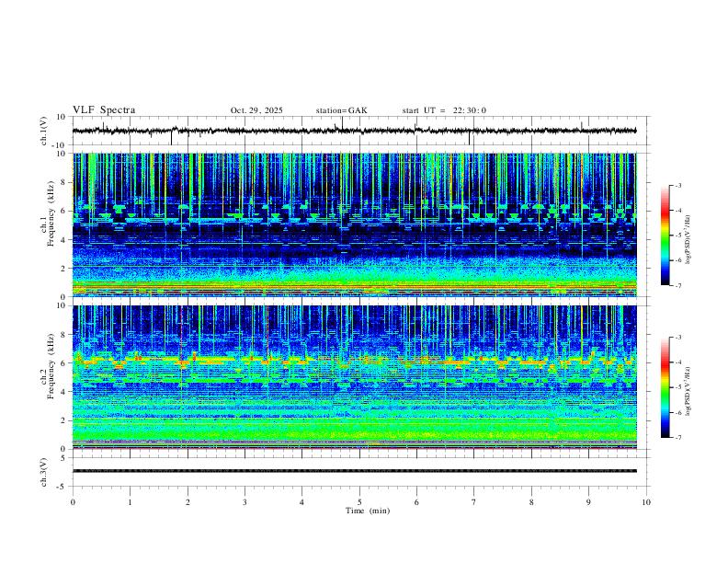Click the "-7" tick on lower colorbar

click(678, 437)
